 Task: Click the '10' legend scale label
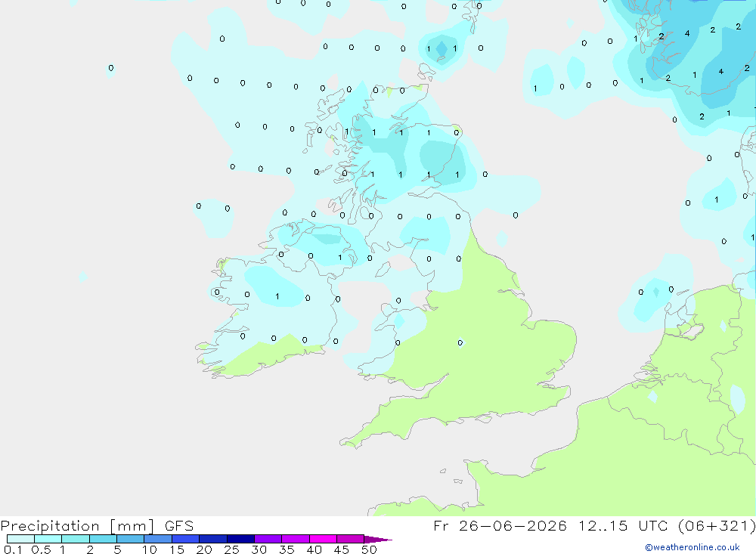(150, 549)
